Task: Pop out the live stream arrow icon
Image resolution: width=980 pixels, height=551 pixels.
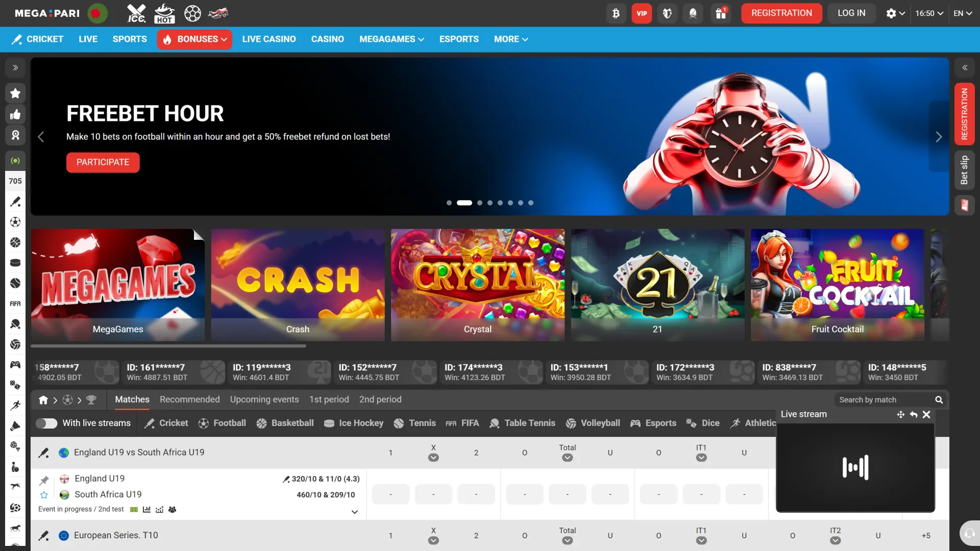Action: click(914, 415)
